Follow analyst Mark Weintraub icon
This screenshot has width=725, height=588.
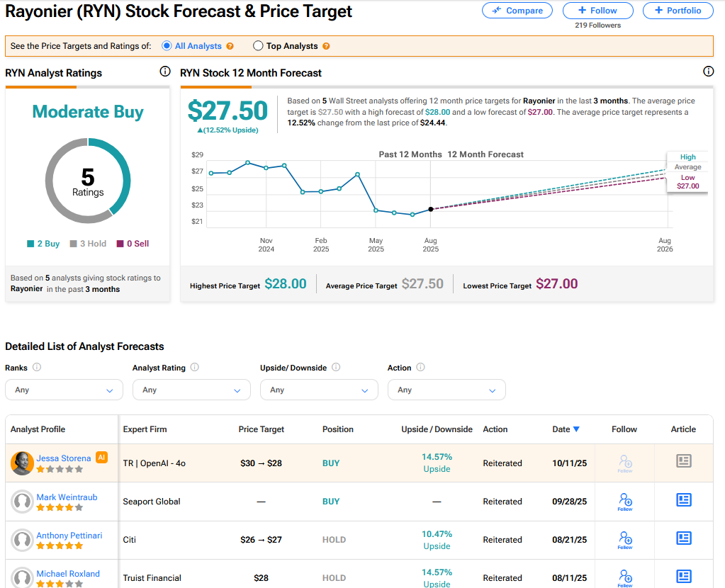pyautogui.click(x=624, y=501)
